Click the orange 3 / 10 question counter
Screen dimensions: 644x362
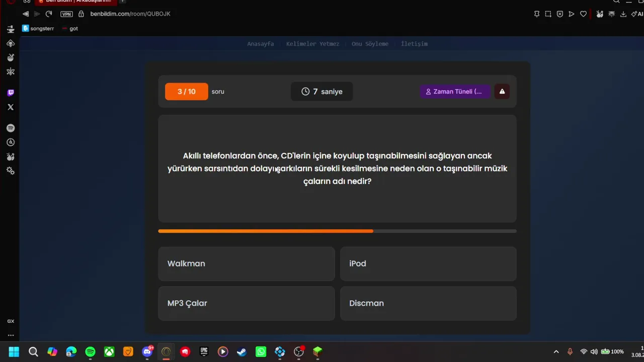pyautogui.click(x=186, y=92)
